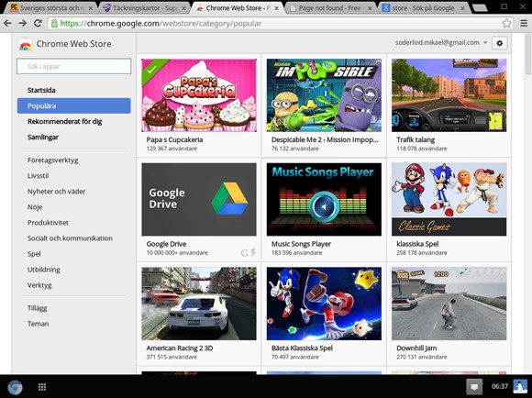Screen dimensions: 532x398
Task: Focus the Sök i appar search field
Action: tap(73, 66)
